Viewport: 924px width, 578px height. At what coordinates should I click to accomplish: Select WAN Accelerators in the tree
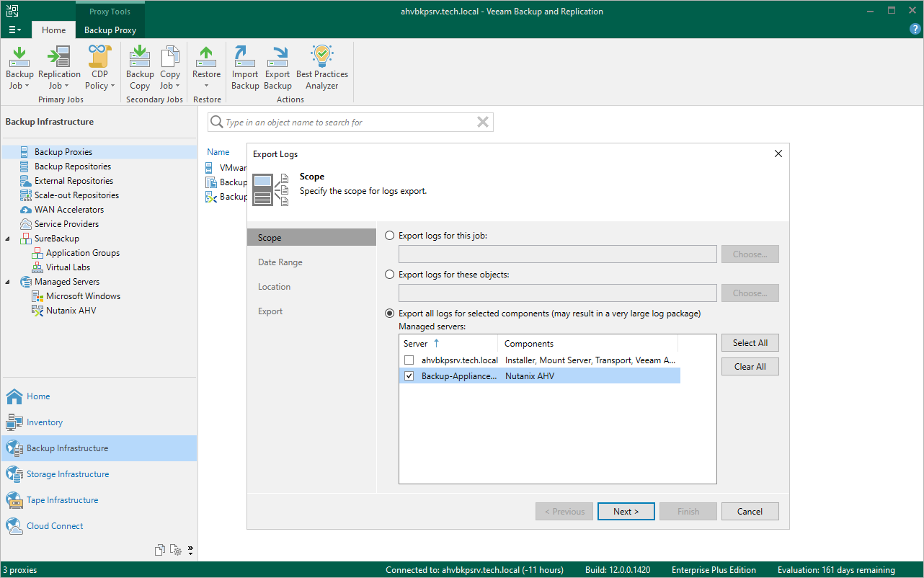click(69, 210)
